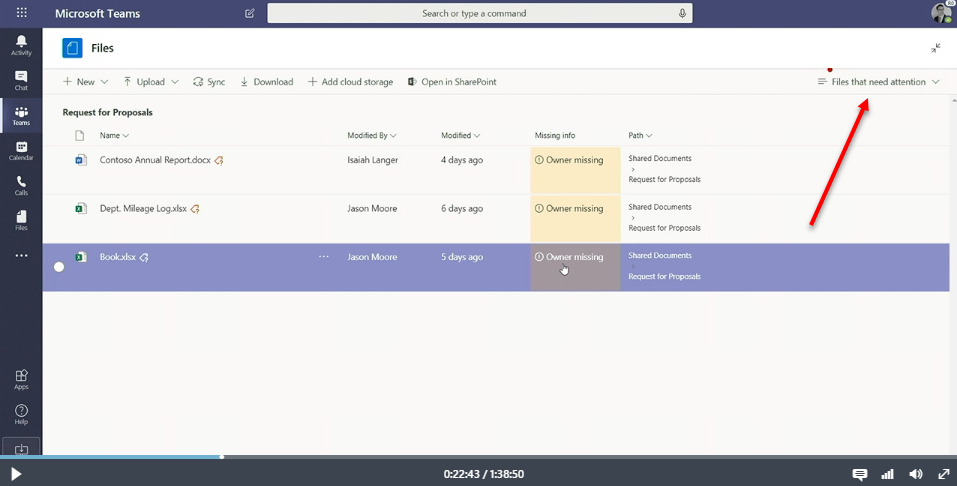The width and height of the screenshot is (957, 486).
Task: Click the download app icon in sidebar
Action: tap(21, 449)
